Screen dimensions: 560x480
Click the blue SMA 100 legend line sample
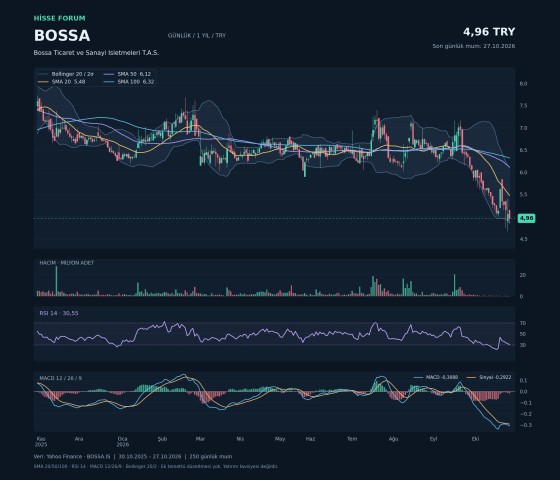[x=109, y=82]
